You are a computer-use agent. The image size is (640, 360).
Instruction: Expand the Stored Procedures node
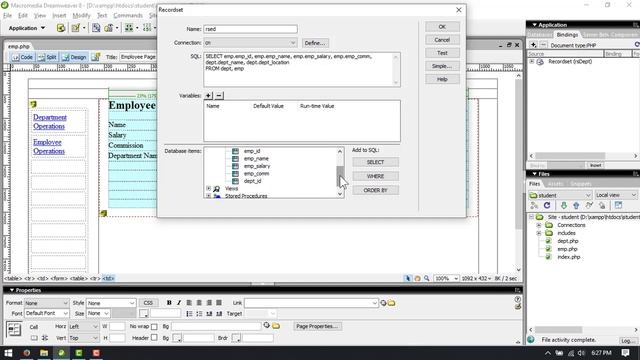click(x=209, y=196)
